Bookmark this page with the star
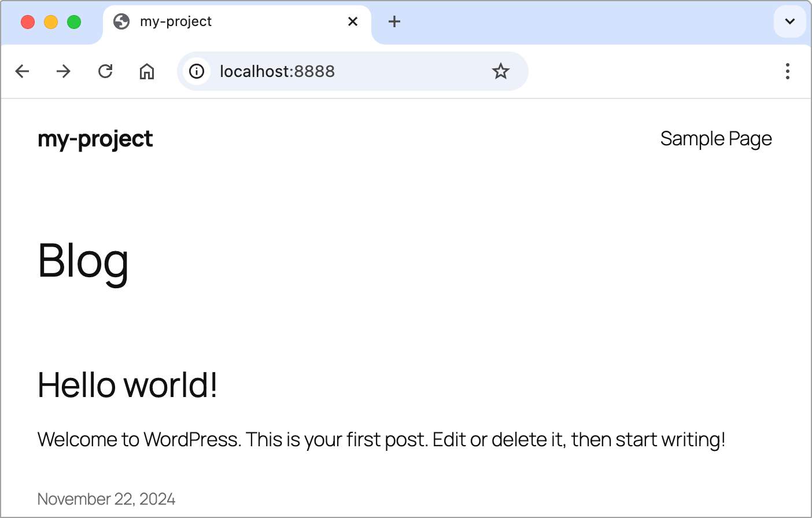 pyautogui.click(x=500, y=71)
